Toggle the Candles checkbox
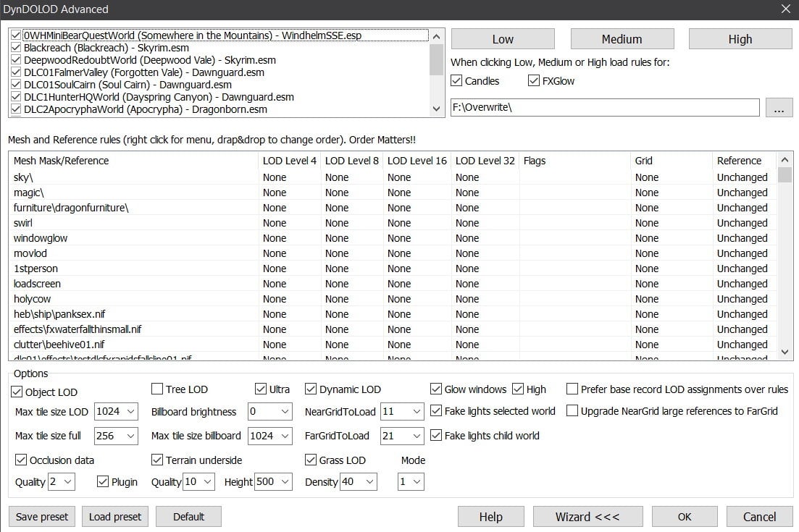The image size is (799, 532). click(x=456, y=81)
